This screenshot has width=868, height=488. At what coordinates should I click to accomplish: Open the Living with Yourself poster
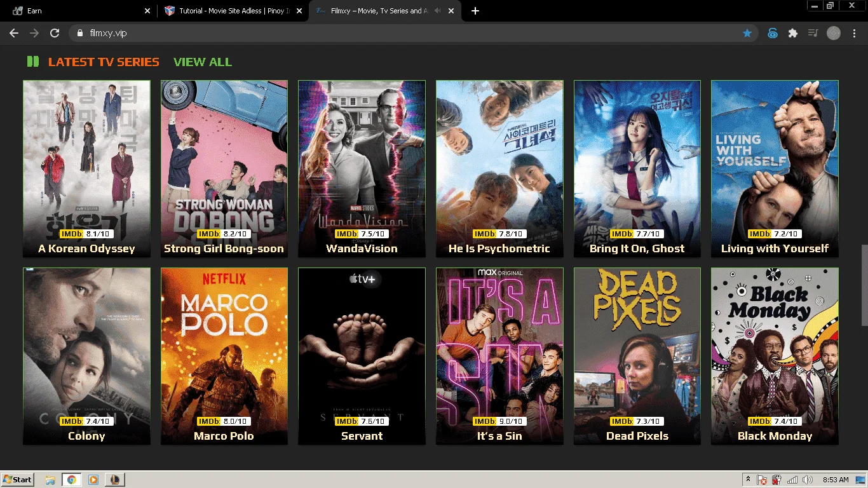click(x=775, y=168)
